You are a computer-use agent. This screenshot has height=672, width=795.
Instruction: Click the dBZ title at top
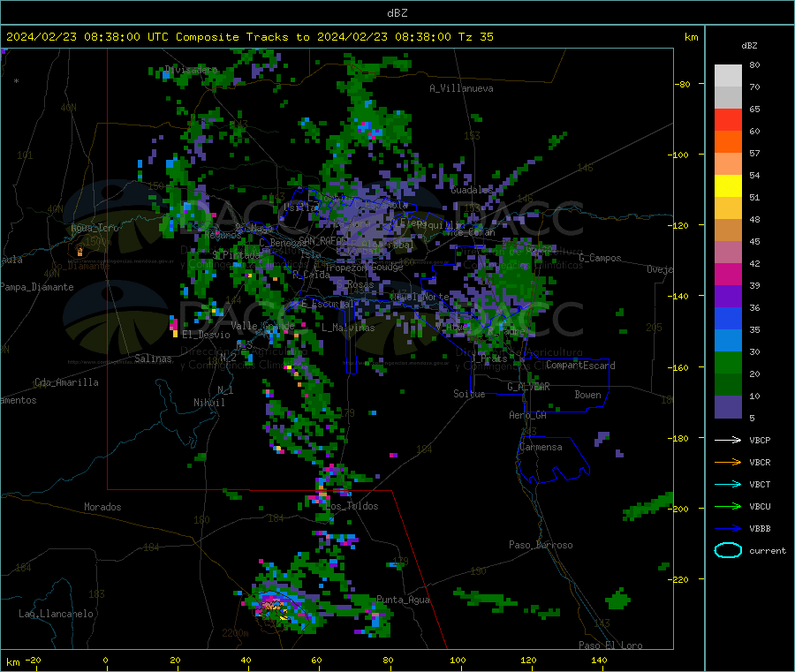pyautogui.click(x=397, y=13)
